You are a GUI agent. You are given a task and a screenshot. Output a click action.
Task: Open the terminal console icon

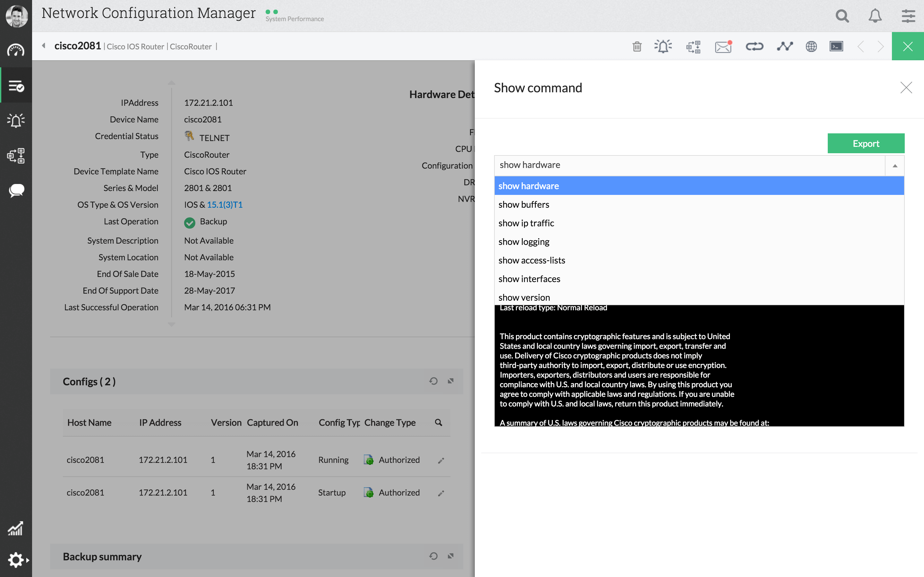(x=836, y=46)
